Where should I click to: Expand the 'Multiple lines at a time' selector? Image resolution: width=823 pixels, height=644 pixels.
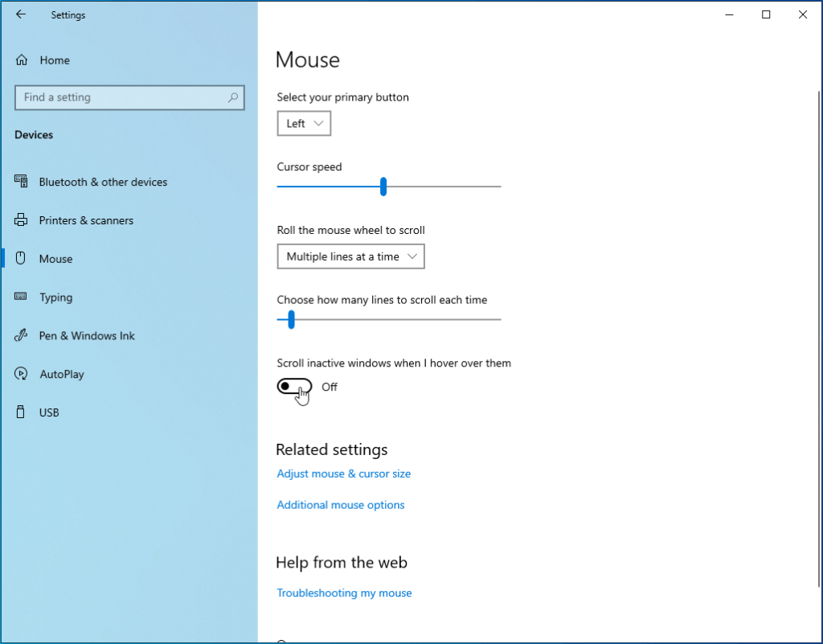coord(350,256)
